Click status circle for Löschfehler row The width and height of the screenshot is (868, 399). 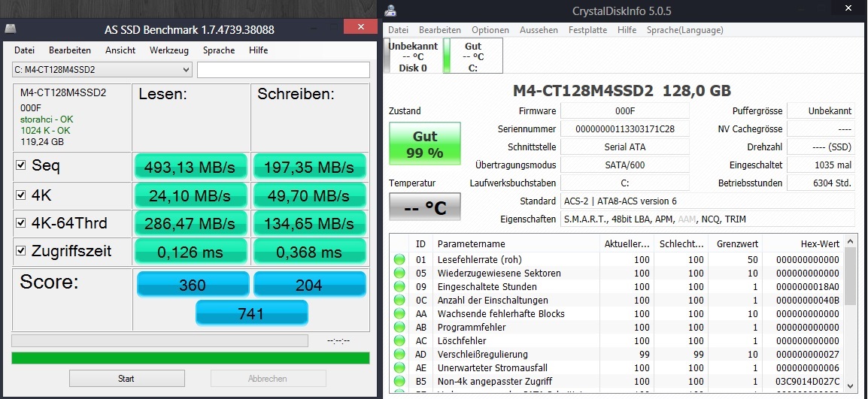coord(399,341)
